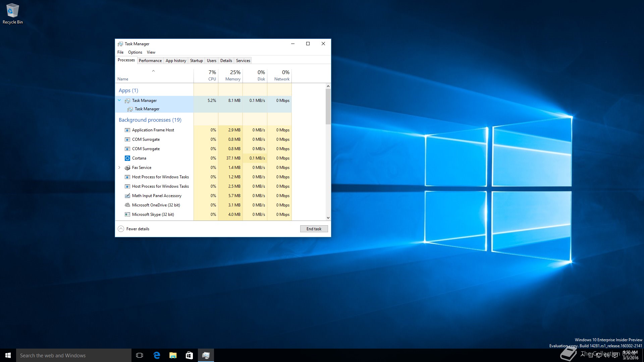Switch to the Details tab
Viewport: 644px width, 362px height.
click(x=226, y=61)
